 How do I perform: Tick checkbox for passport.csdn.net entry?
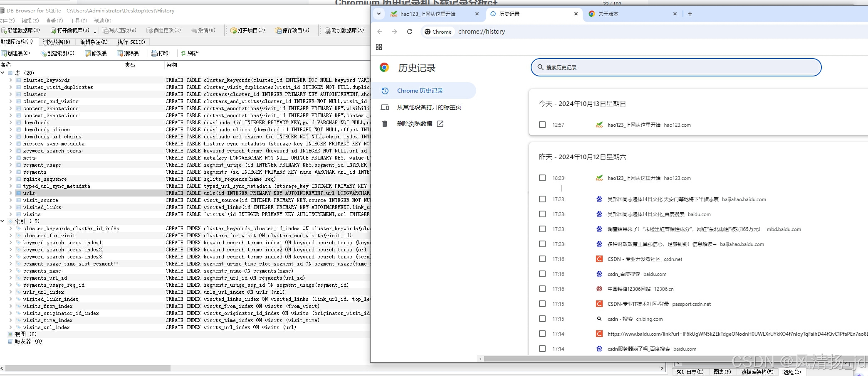coord(542,304)
